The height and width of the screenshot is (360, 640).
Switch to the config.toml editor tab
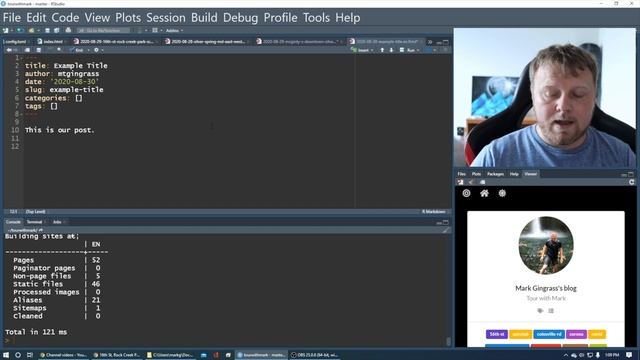tap(16, 42)
